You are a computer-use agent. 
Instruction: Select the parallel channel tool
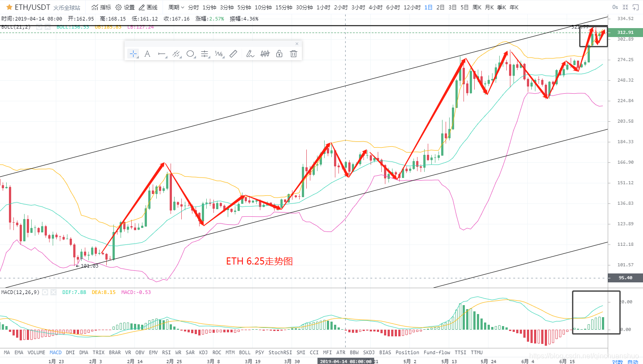tap(176, 54)
